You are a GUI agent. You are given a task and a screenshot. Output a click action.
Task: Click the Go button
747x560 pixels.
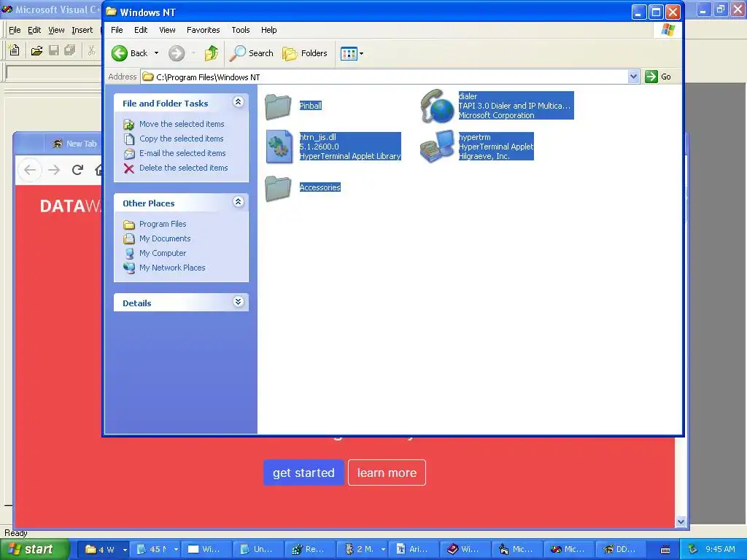pos(659,77)
